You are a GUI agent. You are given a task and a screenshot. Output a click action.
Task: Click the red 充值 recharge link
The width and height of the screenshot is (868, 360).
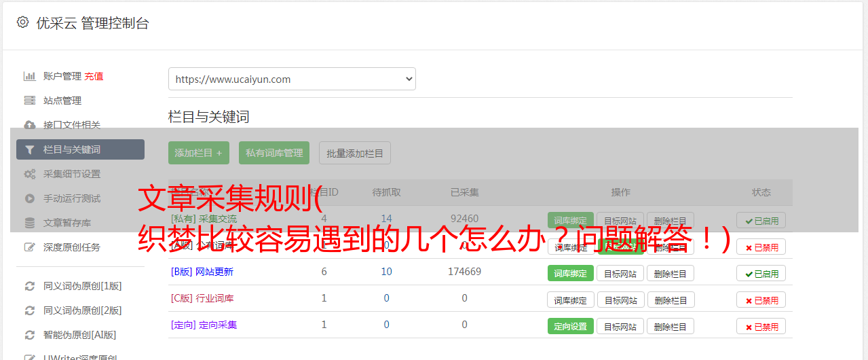(94, 76)
